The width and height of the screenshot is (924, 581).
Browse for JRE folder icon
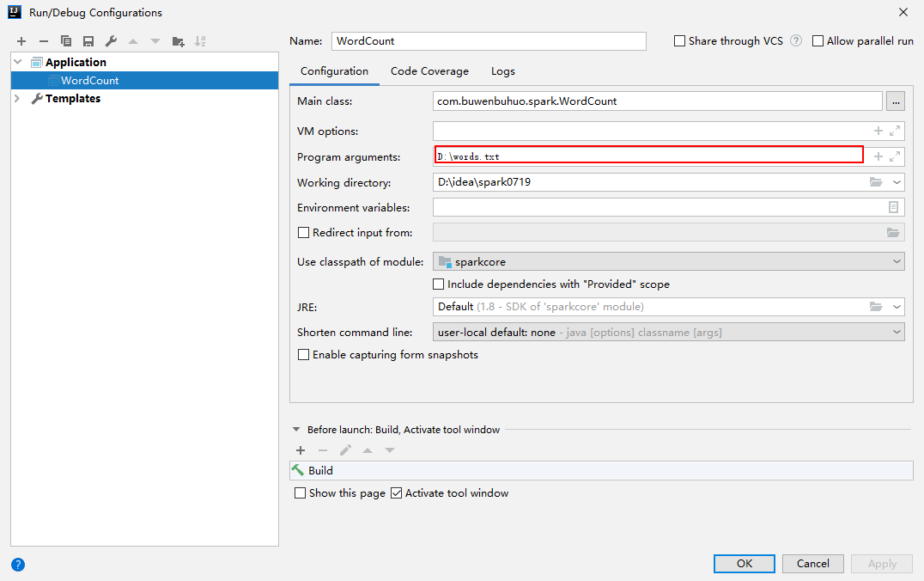point(876,307)
